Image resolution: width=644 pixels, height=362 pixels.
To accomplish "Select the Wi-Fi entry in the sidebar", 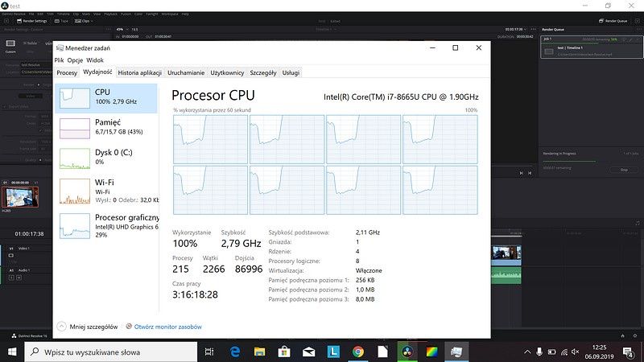I will coord(106,191).
